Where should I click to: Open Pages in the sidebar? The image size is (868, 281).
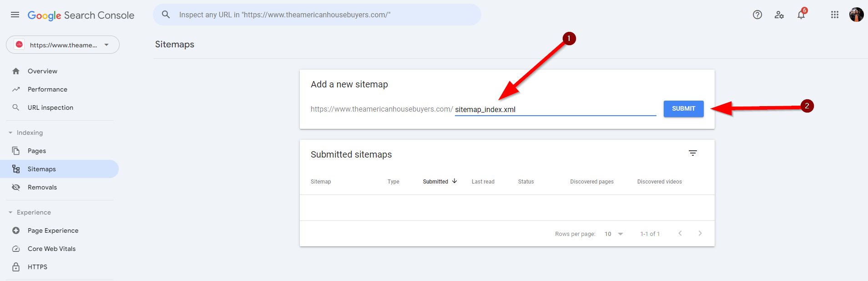(x=59, y=151)
